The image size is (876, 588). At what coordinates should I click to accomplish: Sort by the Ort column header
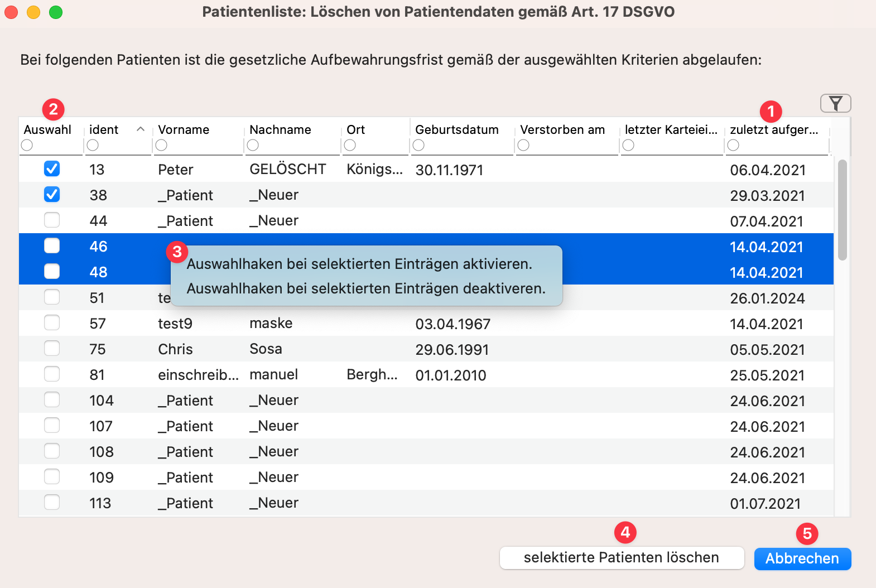(x=355, y=129)
